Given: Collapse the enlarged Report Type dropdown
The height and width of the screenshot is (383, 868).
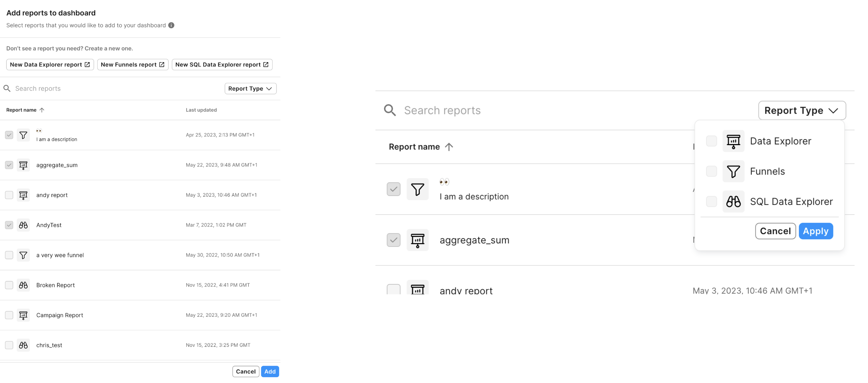Looking at the screenshot, I should pyautogui.click(x=802, y=110).
